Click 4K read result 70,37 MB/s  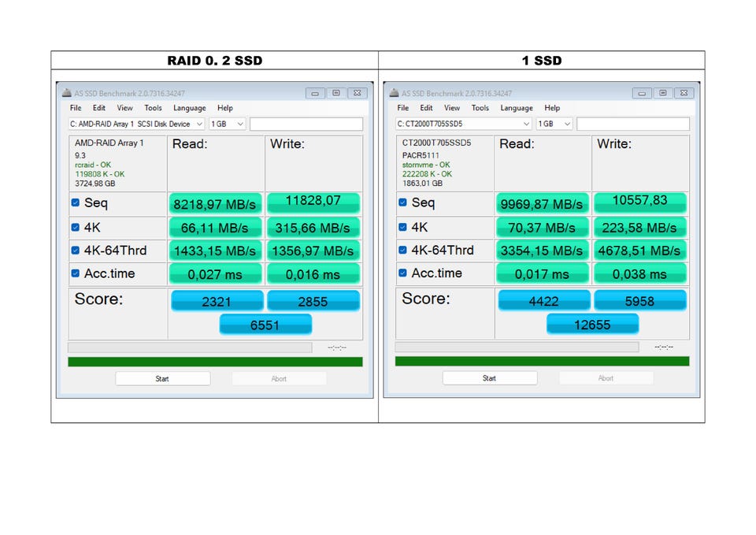point(542,227)
